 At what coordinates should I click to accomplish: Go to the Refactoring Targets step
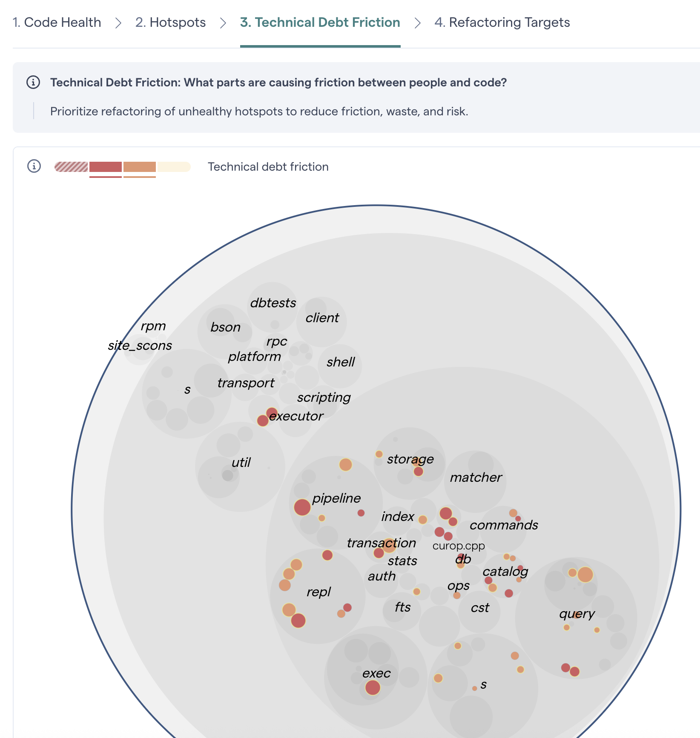point(502,22)
